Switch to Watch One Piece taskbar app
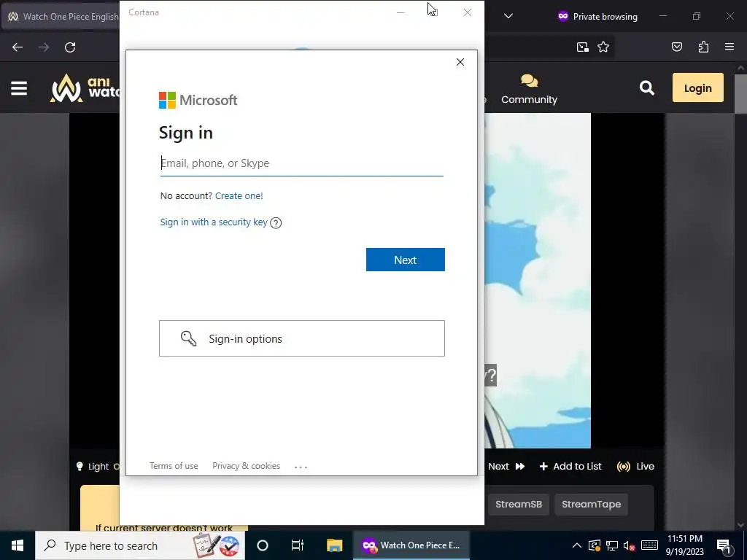The width and height of the screenshot is (747, 560). point(411,545)
